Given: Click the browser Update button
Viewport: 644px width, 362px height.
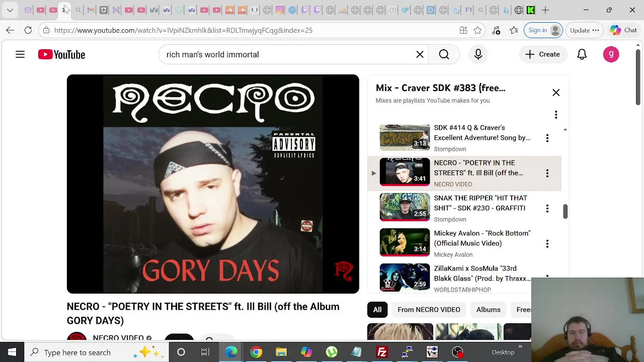Looking at the screenshot, I should click(585, 30).
